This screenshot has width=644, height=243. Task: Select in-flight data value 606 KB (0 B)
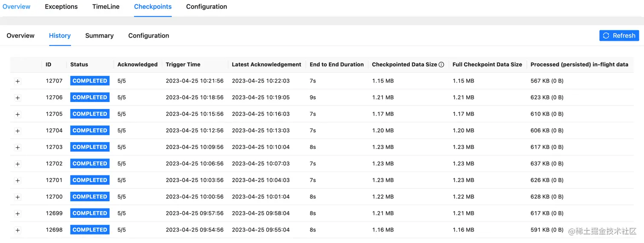547,131
